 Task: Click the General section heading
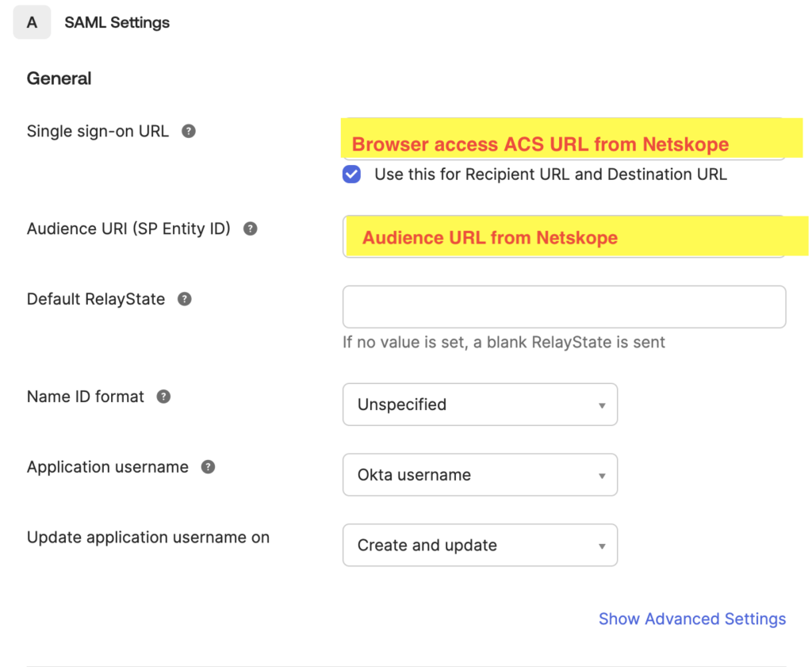[x=59, y=79]
